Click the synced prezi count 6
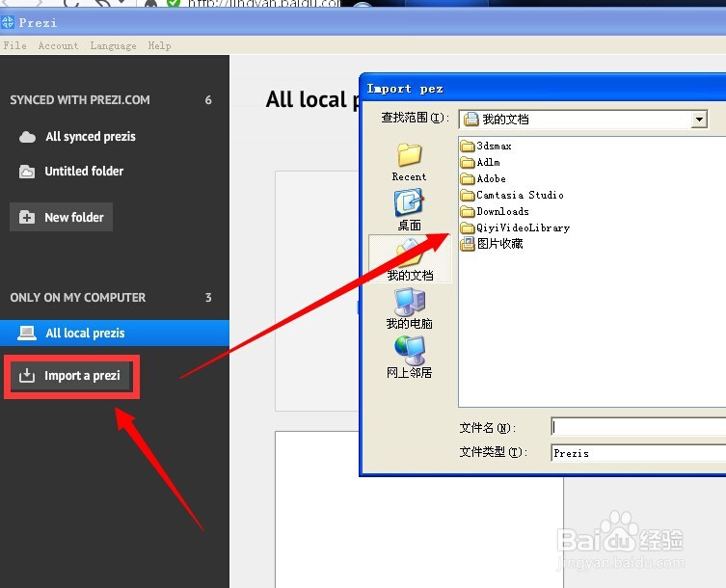Viewport: 726px width, 588px height. pos(208,100)
